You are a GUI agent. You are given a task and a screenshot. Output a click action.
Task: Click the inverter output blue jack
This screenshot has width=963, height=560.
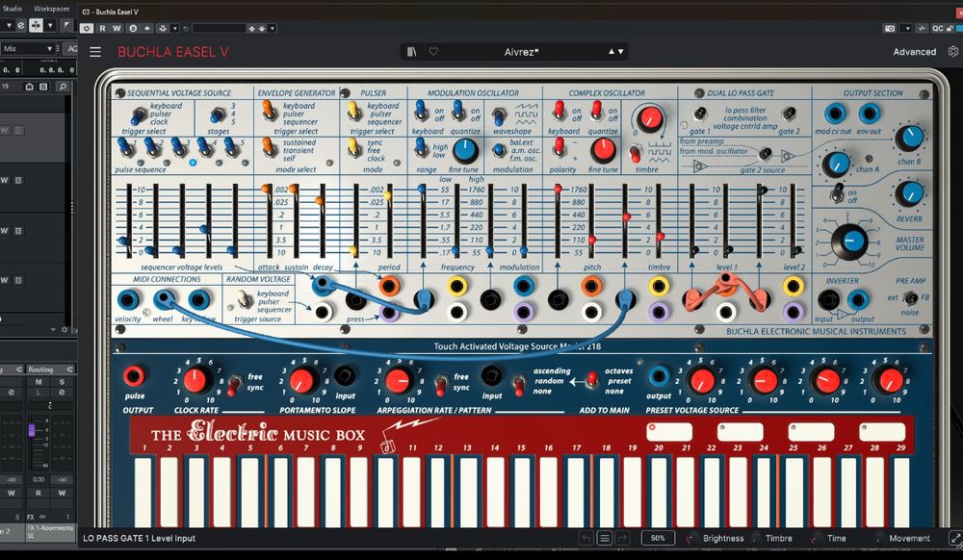[858, 300]
